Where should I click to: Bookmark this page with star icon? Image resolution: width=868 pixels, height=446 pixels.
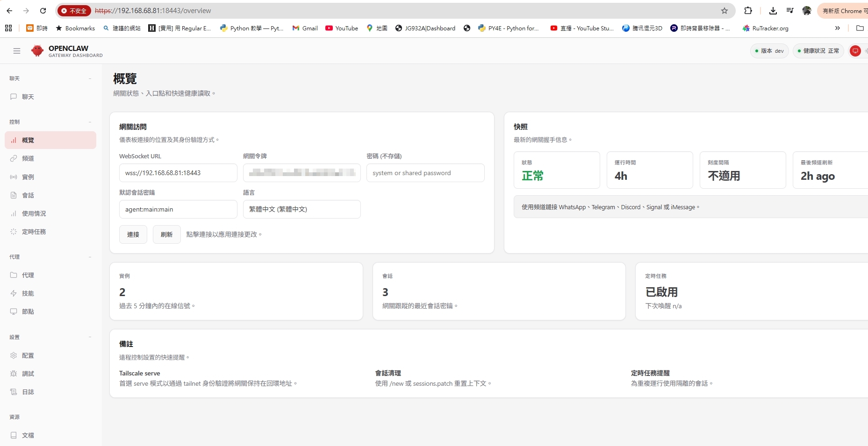point(724,11)
